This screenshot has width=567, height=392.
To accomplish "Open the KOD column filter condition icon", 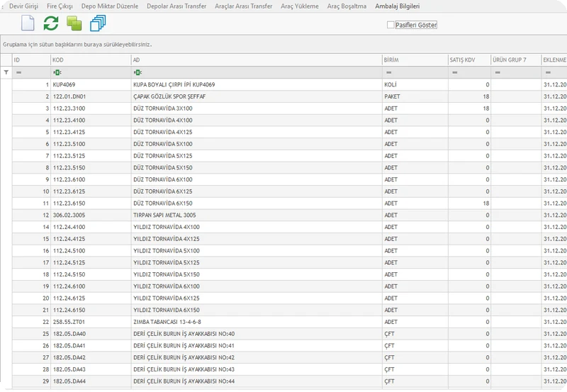I will [57, 72].
